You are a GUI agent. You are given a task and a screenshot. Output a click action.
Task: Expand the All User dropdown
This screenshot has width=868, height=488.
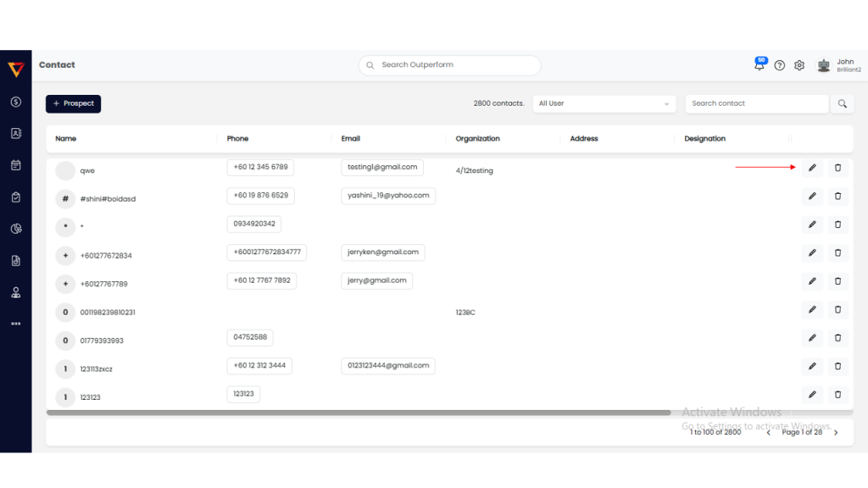604,103
